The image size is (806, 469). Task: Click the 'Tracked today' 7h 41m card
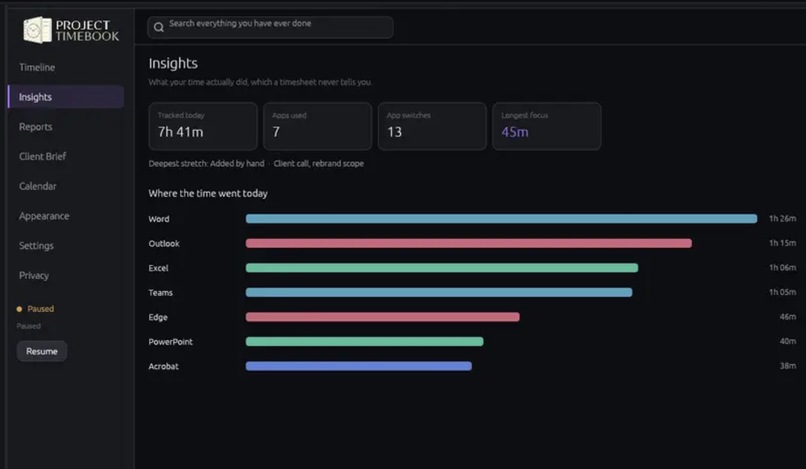point(203,127)
